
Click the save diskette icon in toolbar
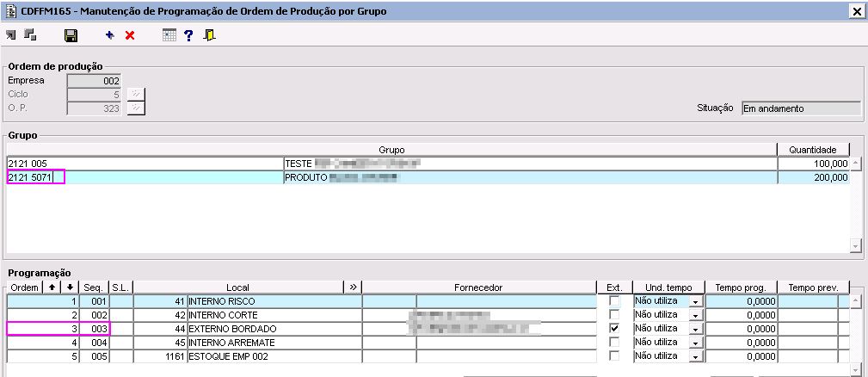[x=71, y=36]
